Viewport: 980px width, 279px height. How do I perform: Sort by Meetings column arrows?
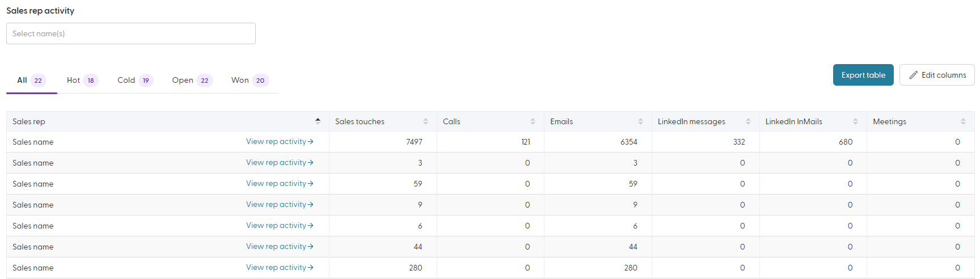pyautogui.click(x=963, y=121)
